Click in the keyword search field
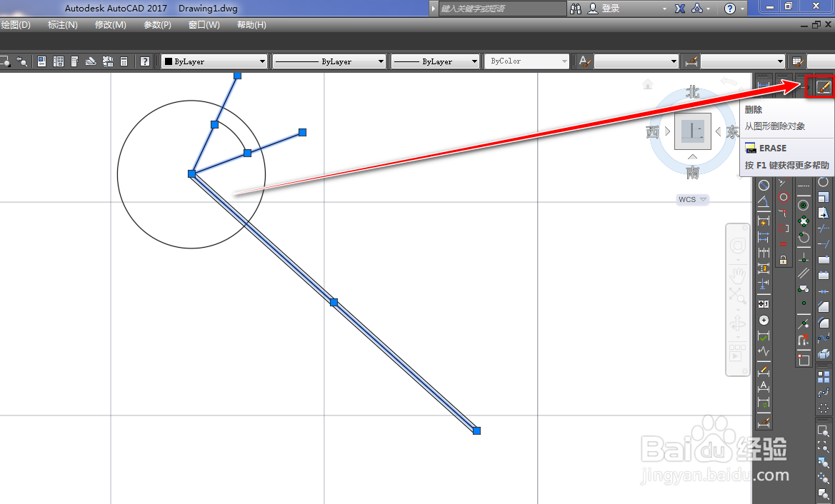The image size is (835, 504). (x=503, y=9)
